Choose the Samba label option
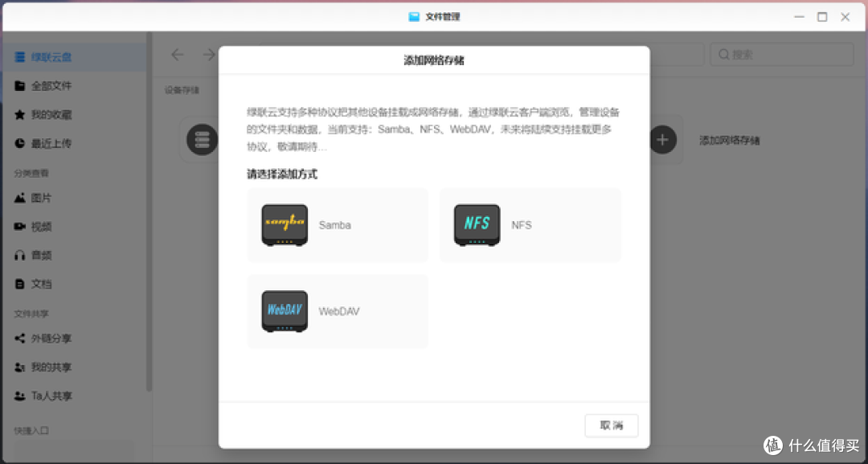Viewport: 868px width, 464px height. (335, 225)
